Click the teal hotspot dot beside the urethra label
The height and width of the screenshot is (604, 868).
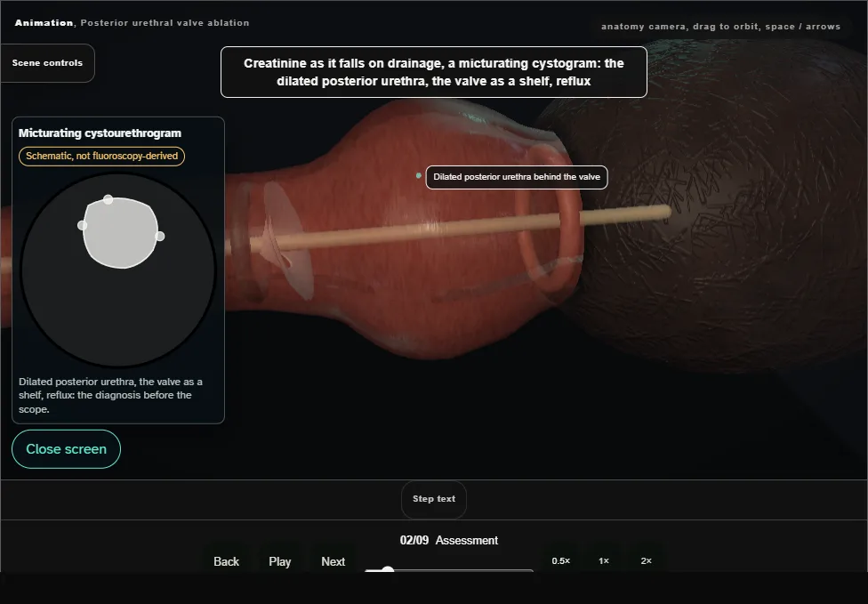pyautogui.click(x=419, y=175)
